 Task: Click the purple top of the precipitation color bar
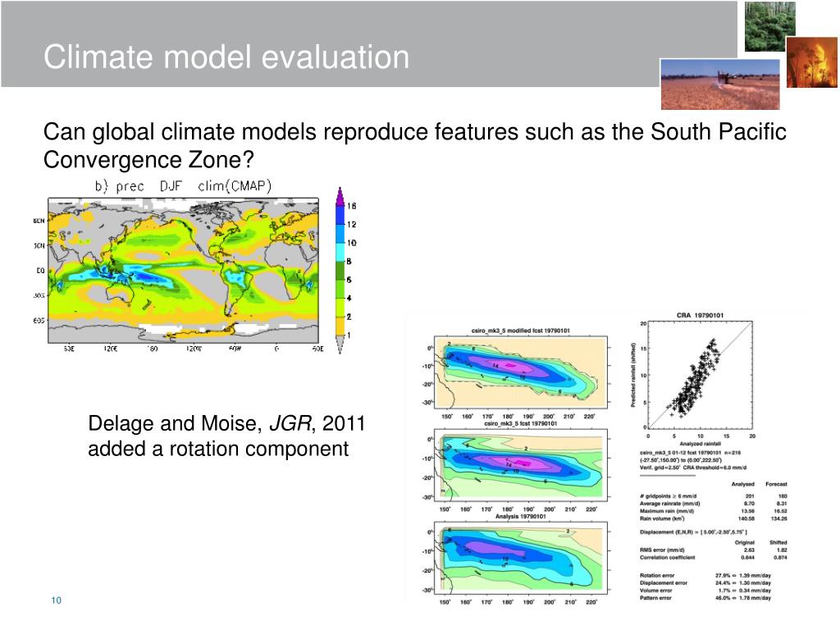point(340,197)
